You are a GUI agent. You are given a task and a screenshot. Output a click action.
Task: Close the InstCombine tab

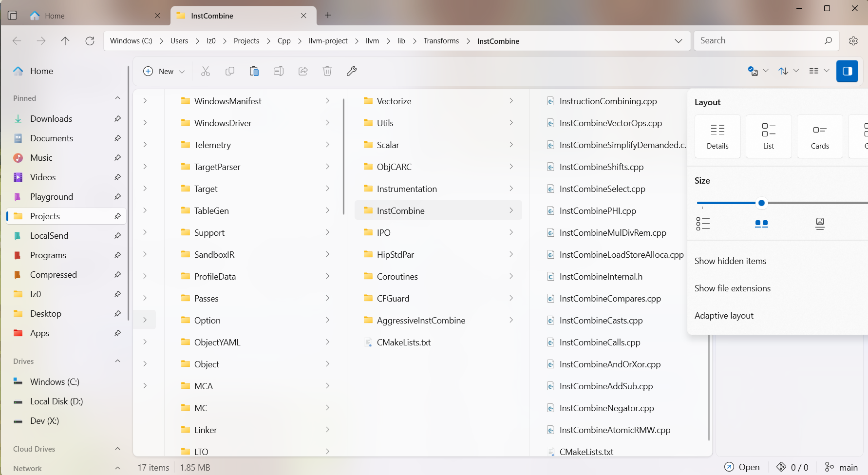point(303,16)
